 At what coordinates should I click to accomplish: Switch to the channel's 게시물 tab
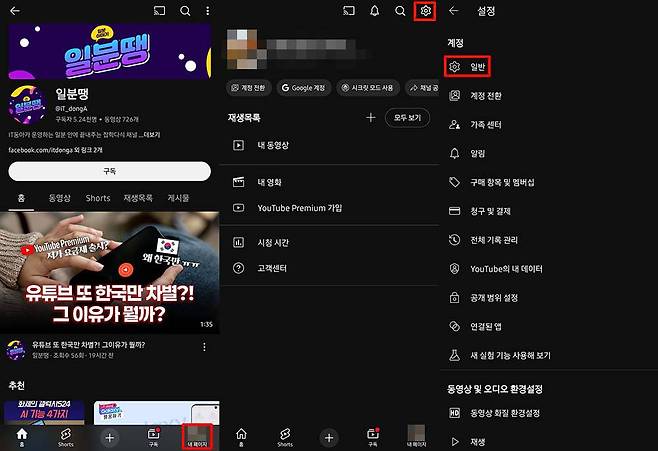[x=178, y=198]
